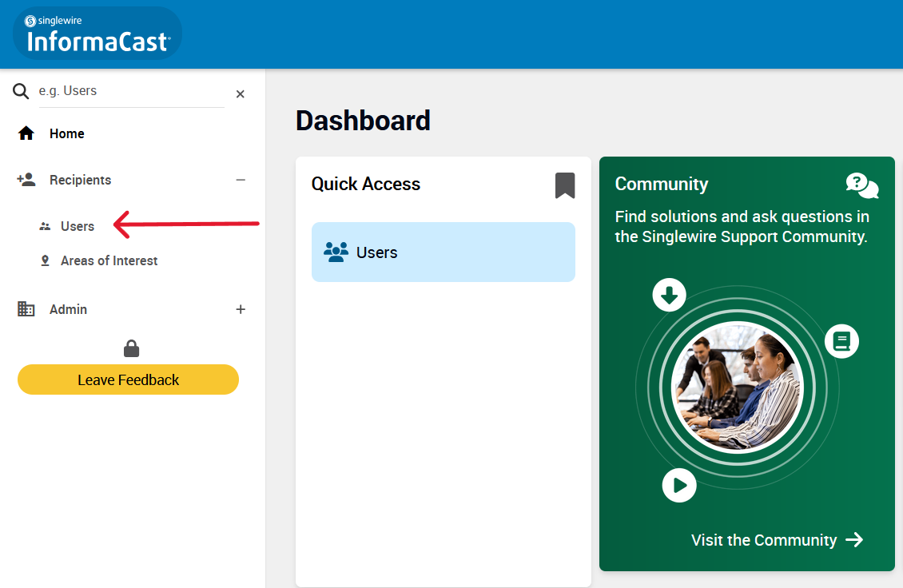The height and width of the screenshot is (588, 903).
Task: Click the download arrow icon on Community card
Action: (669, 295)
